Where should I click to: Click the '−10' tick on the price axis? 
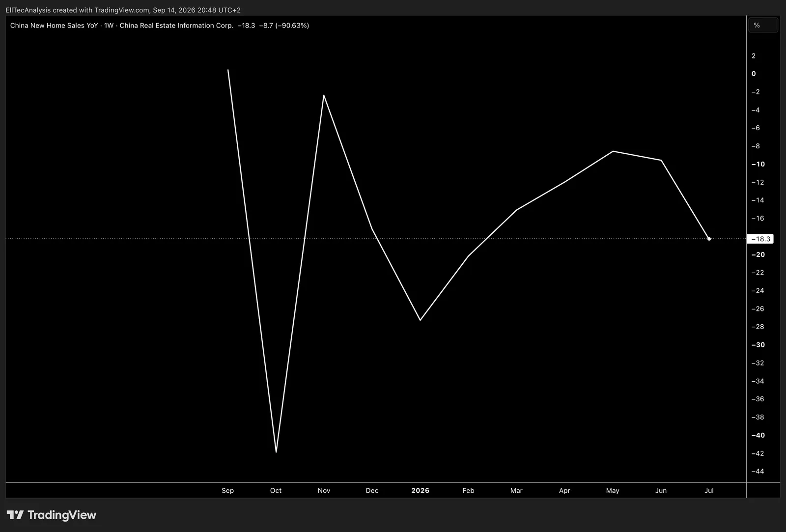[x=758, y=164]
